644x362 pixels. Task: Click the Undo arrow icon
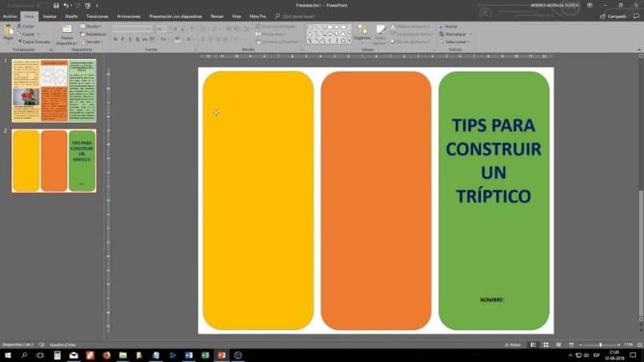(66, 6)
